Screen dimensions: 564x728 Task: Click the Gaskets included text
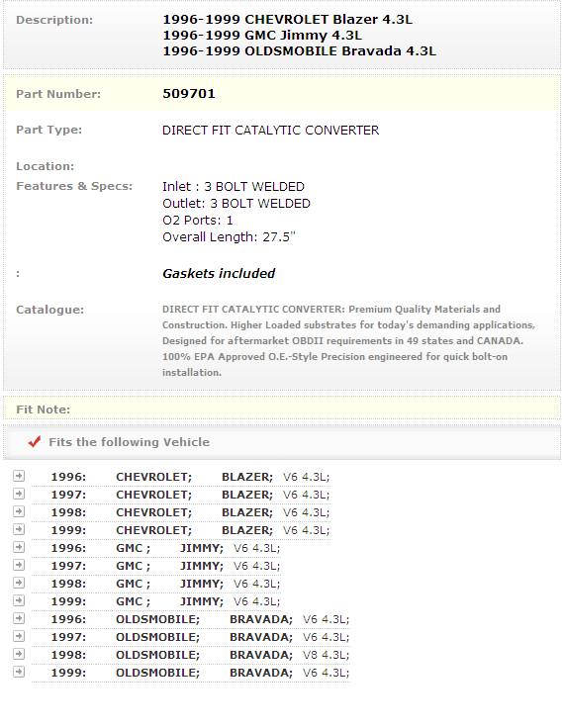tap(219, 273)
